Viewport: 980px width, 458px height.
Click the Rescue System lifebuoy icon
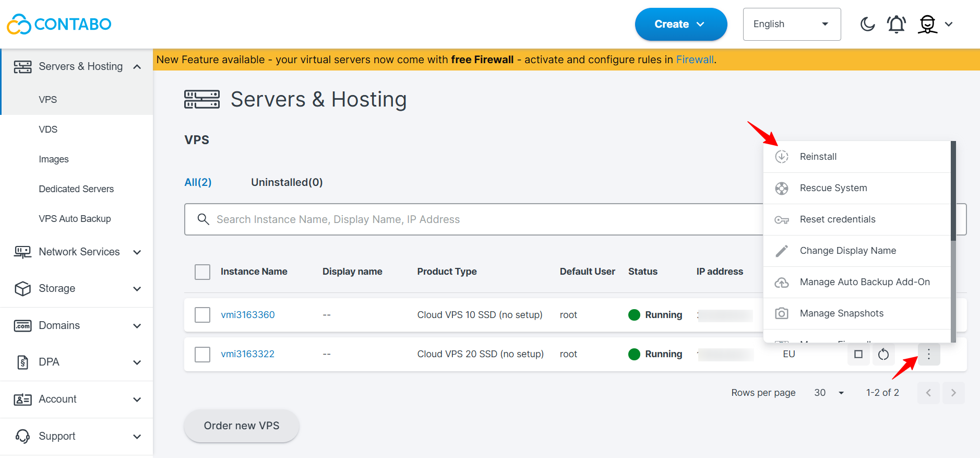(x=782, y=188)
